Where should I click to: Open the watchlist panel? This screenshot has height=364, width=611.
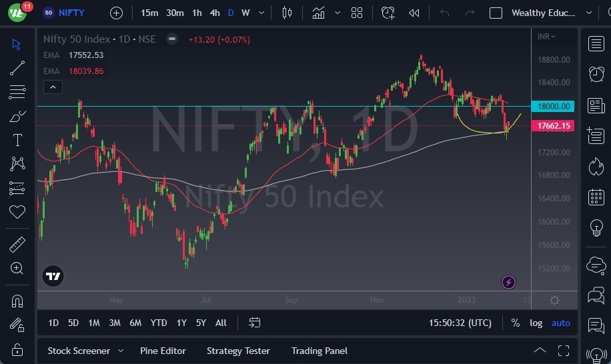596,43
